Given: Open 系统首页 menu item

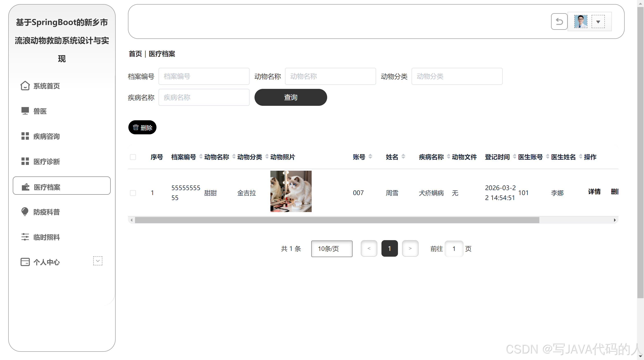Looking at the screenshot, I should click(x=62, y=86).
